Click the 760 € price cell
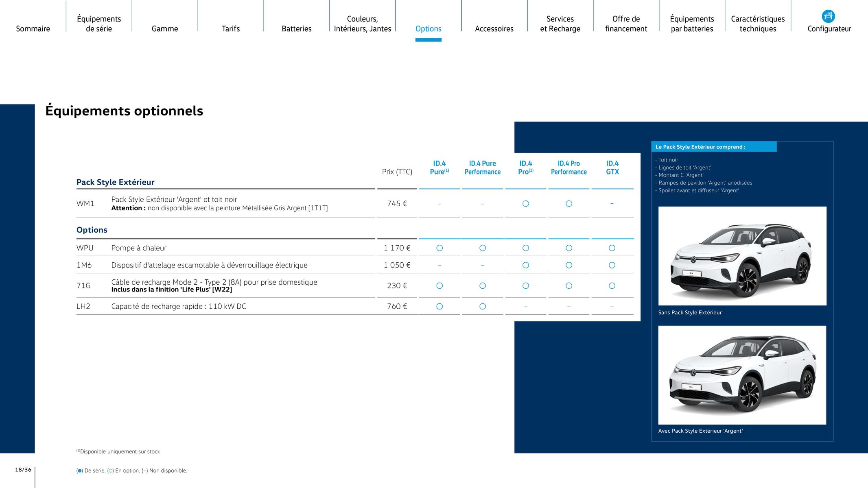Image resolution: width=868 pixels, height=488 pixels. click(397, 306)
